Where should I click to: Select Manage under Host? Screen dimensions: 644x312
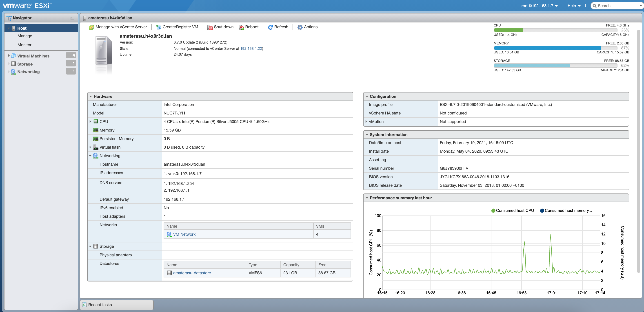pyautogui.click(x=25, y=36)
